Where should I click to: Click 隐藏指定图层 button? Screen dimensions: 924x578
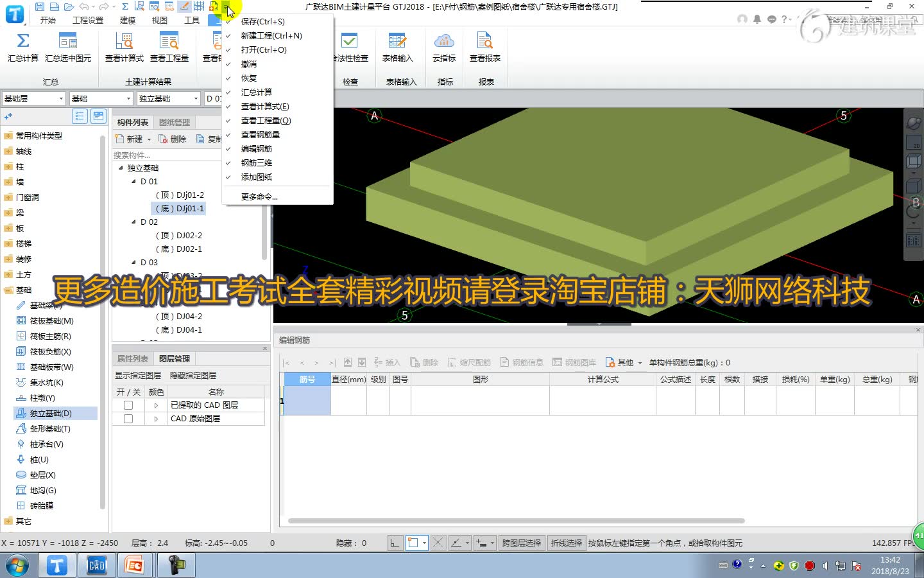[193, 376]
